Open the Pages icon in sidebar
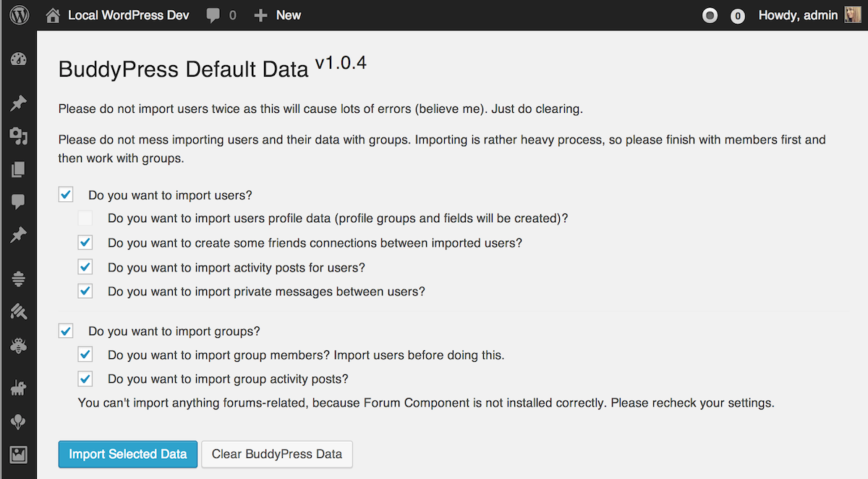Screen dimensions: 868x479 click(19, 169)
